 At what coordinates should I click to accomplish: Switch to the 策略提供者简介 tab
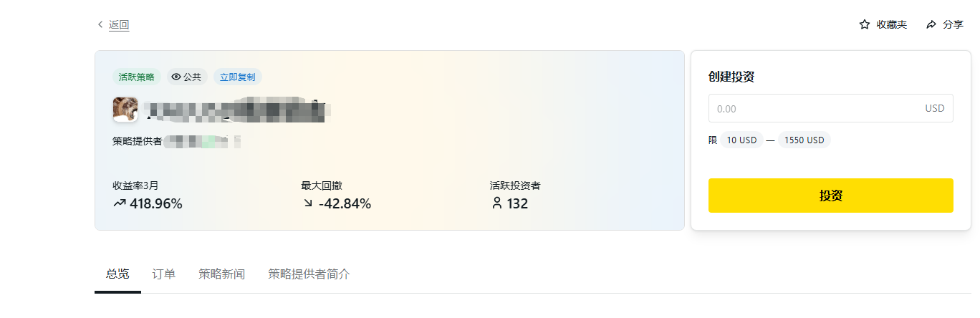[x=309, y=274]
